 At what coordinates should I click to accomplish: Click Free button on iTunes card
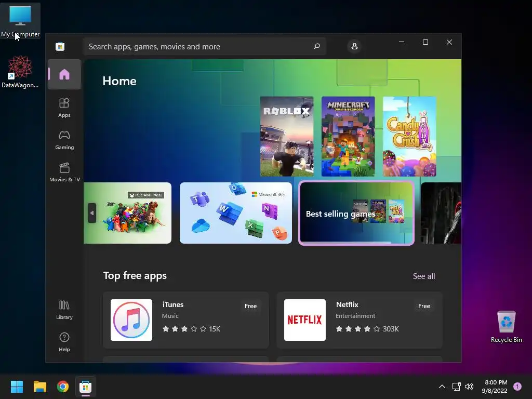point(251,306)
